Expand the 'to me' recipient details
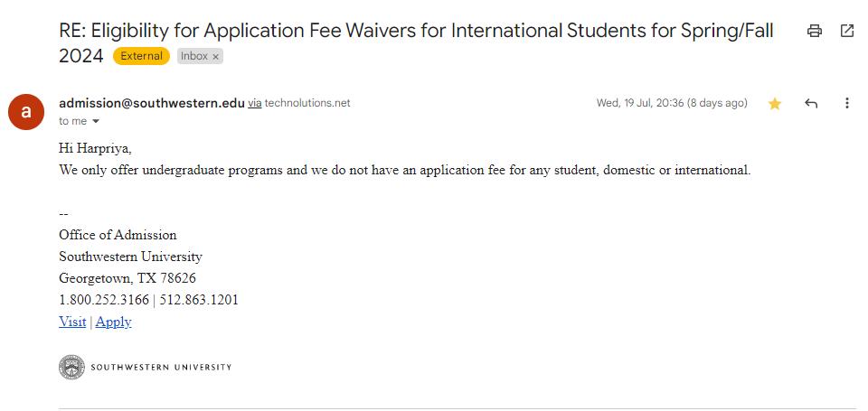The height and width of the screenshot is (411, 868). pyautogui.click(x=96, y=122)
